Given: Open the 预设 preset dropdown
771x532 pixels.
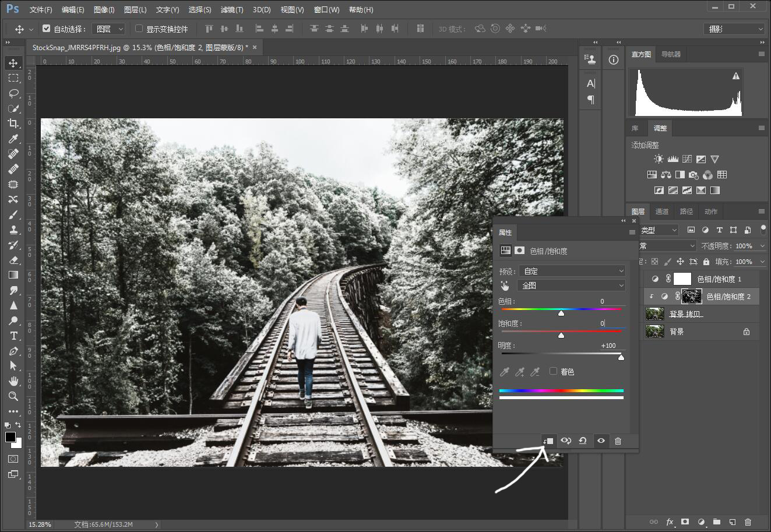Looking at the screenshot, I should point(572,271).
